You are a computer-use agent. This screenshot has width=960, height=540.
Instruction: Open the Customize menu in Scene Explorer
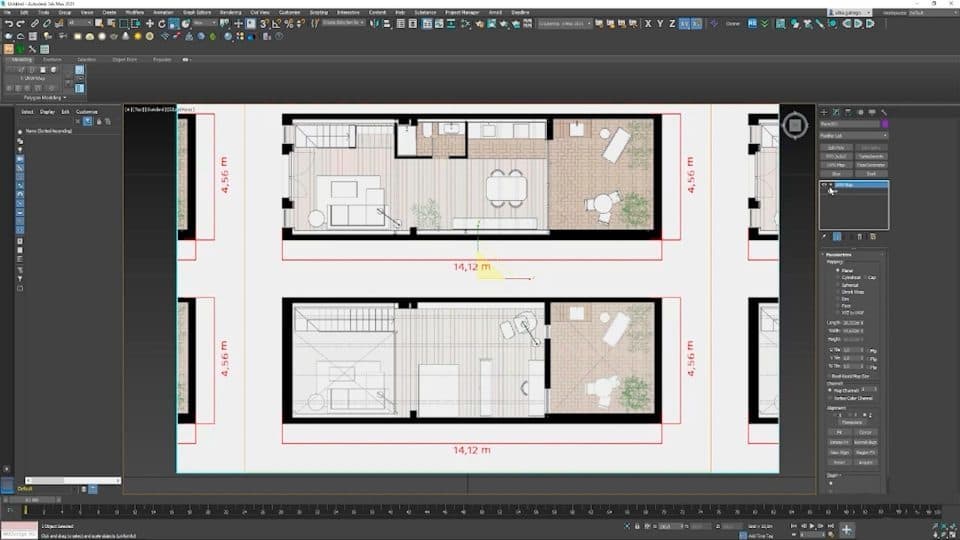click(x=86, y=112)
